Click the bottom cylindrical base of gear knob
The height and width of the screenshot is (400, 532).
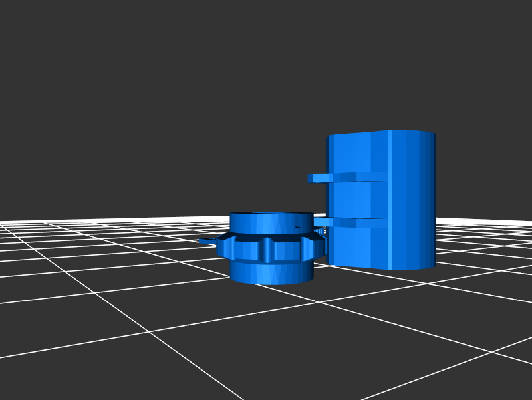271,272
